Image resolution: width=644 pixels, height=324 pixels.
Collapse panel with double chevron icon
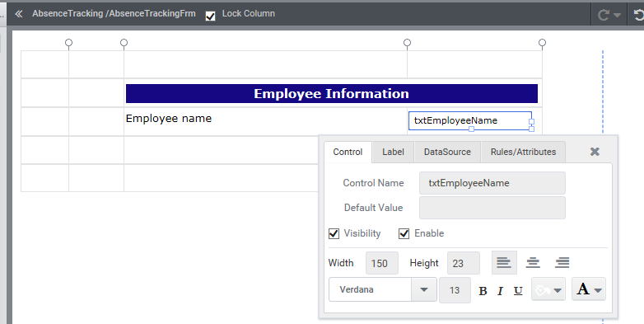pos(18,14)
